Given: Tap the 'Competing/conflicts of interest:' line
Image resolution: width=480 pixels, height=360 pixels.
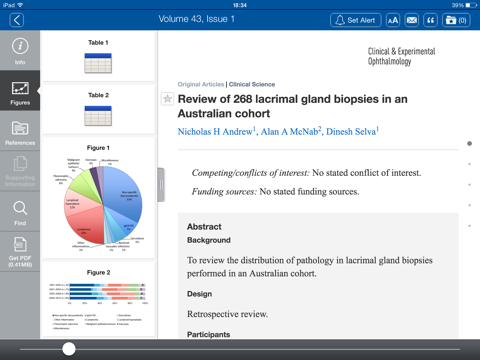Looking at the screenshot, I should pos(306,173).
